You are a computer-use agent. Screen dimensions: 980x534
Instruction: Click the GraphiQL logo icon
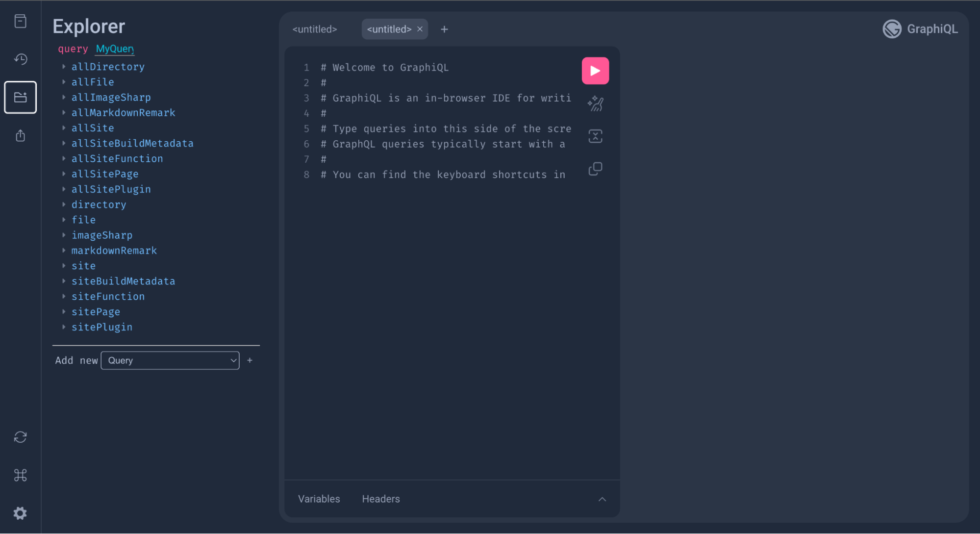tap(891, 28)
